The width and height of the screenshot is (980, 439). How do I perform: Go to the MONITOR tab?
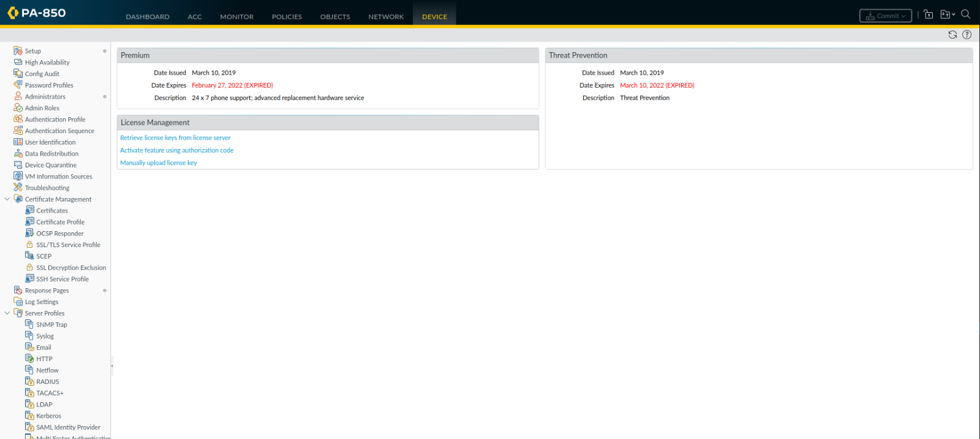point(236,17)
